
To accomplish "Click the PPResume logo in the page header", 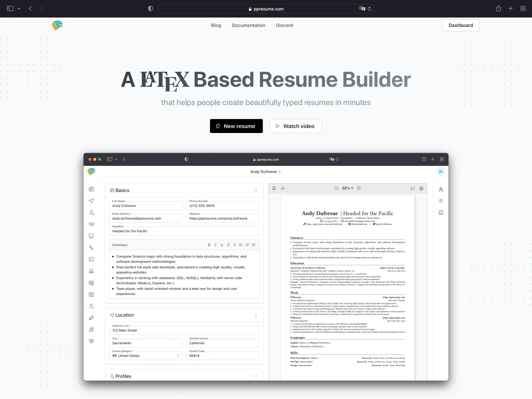I will coord(57,25).
